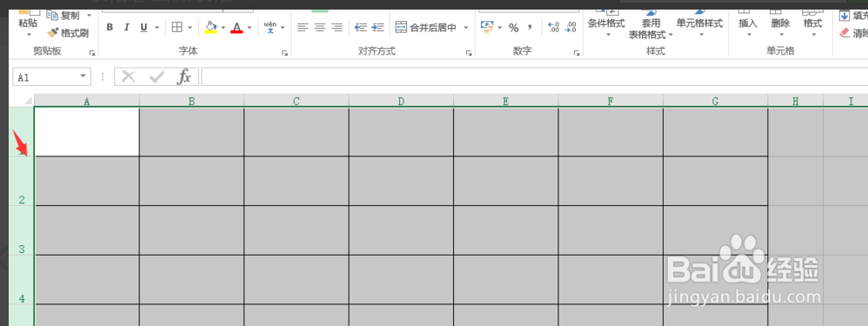Open 对齐方式 alignment dialog launcher

click(469, 53)
